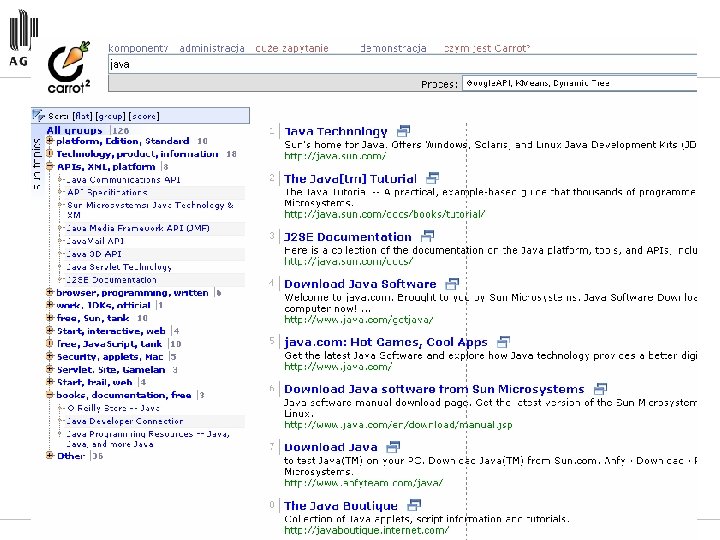The height and width of the screenshot is (540, 720).
Task: Collapse the books, documentation, free group
Action: point(50,394)
